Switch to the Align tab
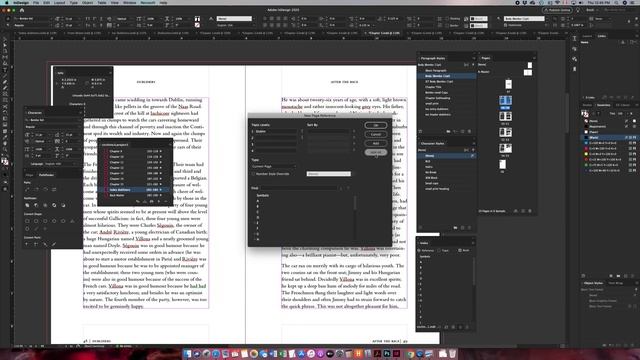The image size is (640, 360). (29, 175)
